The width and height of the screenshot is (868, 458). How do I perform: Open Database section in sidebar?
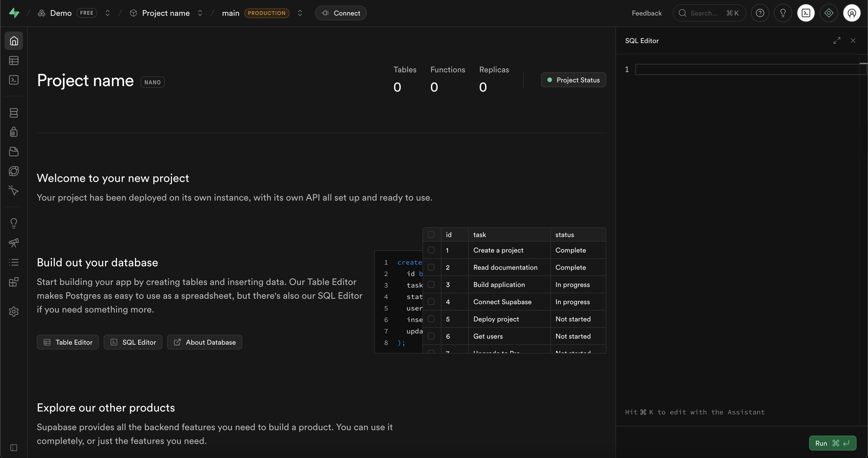[x=14, y=113]
